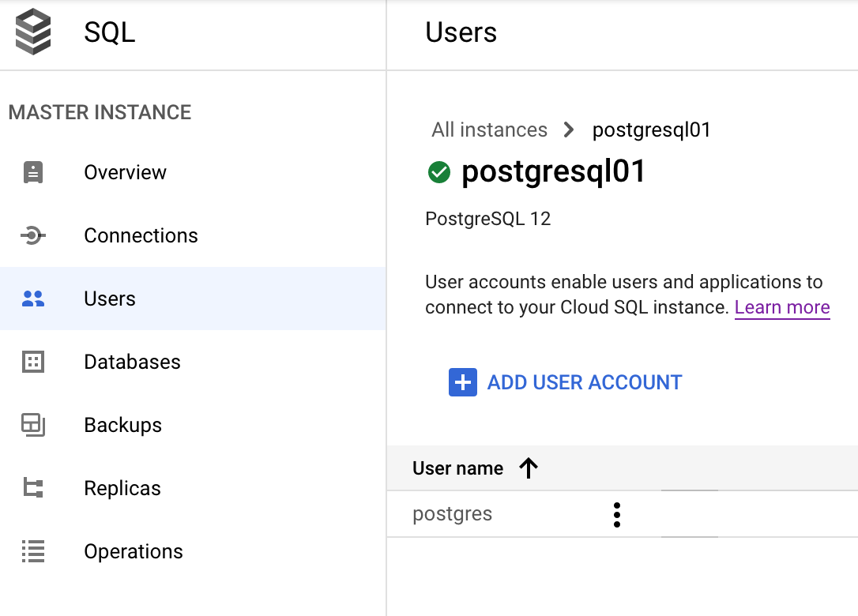Open the options menu for postgres user
The width and height of the screenshot is (858, 616).
pos(616,514)
